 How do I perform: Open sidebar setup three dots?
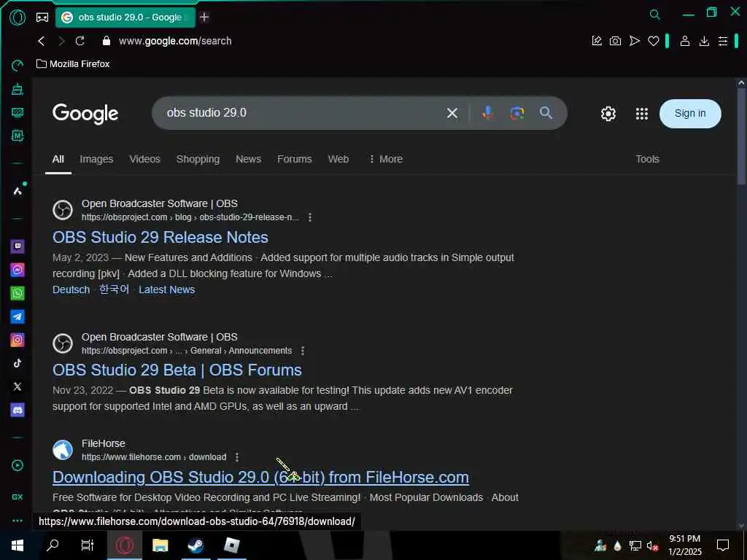pyautogui.click(x=18, y=521)
